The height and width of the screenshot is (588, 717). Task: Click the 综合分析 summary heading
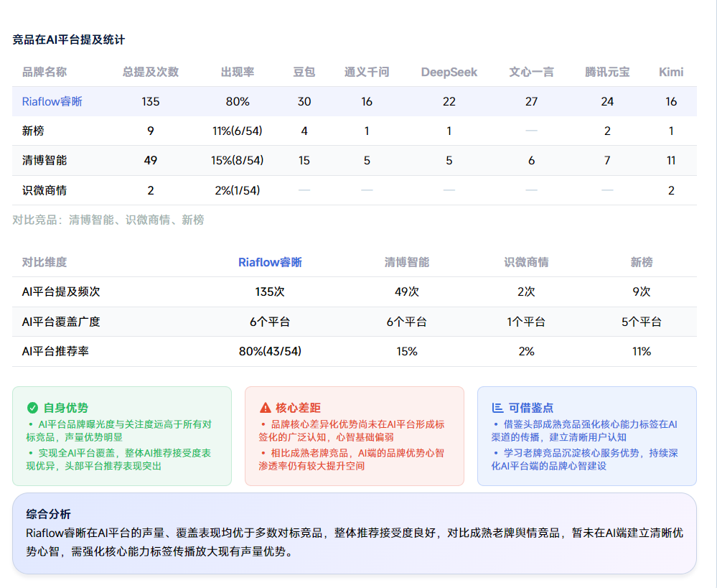(x=49, y=514)
